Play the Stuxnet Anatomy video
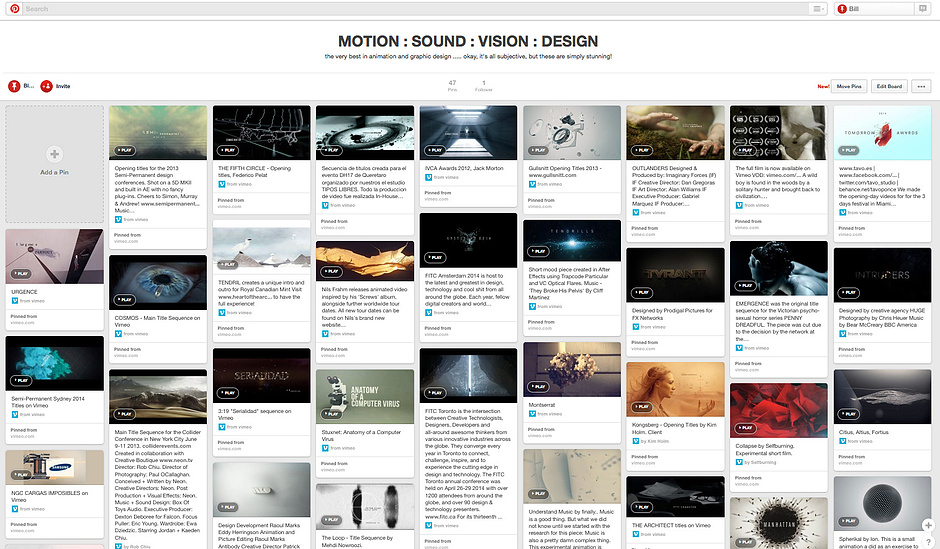 tap(332, 414)
